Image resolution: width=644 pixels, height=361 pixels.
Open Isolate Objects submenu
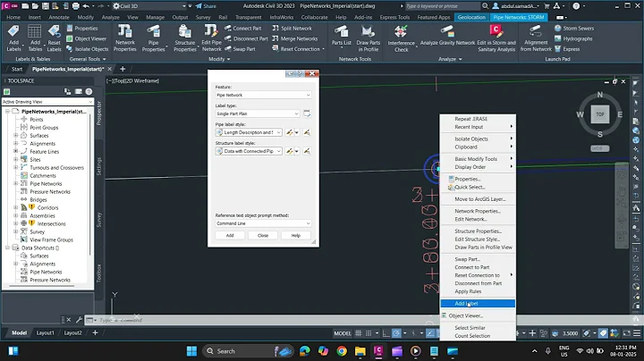click(x=478, y=139)
